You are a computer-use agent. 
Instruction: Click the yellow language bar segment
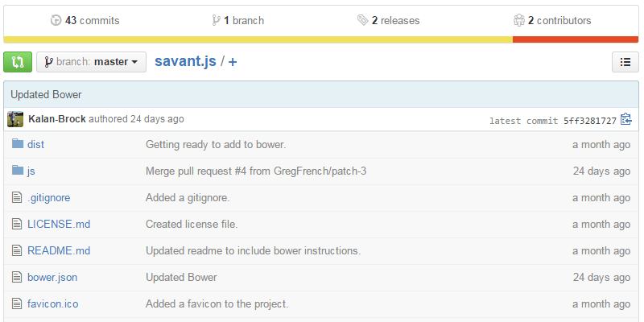(258, 39)
